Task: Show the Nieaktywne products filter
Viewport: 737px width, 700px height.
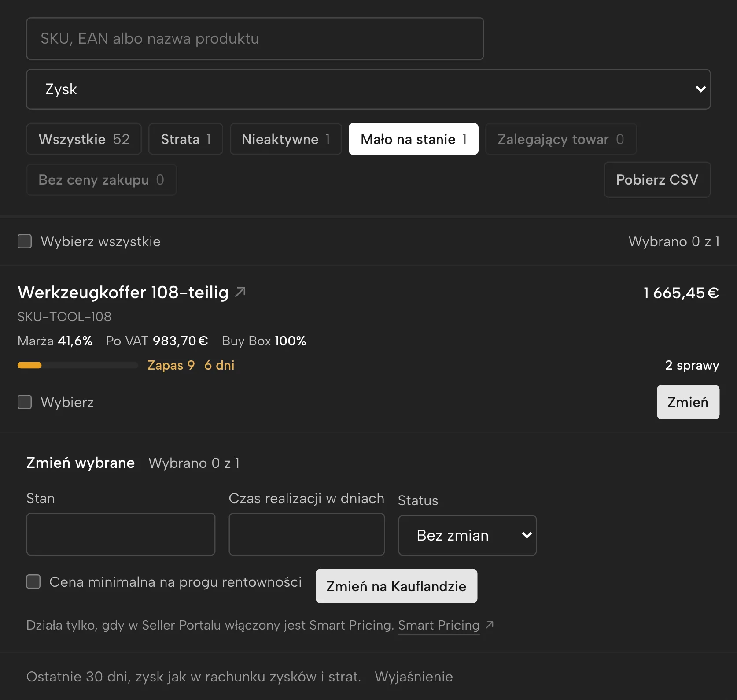Action: click(x=286, y=139)
